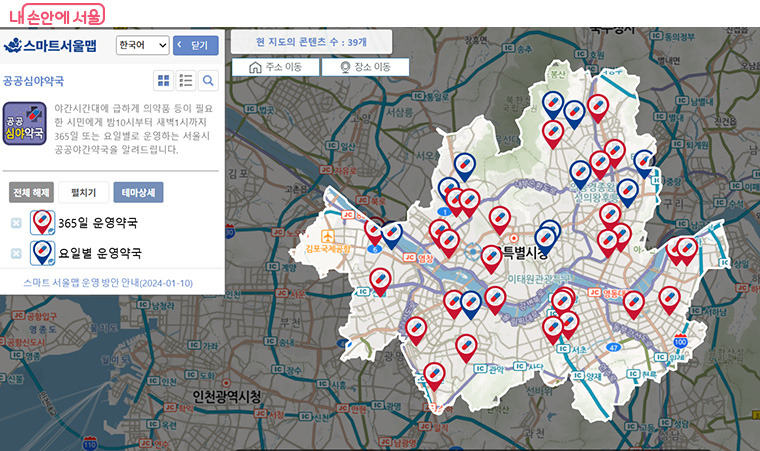Click the 현 지도의 콘텐츠 수 : 39개 label

[x=311, y=42]
